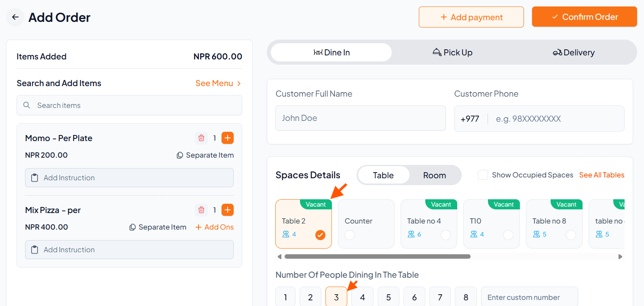Delete Momo - Per Plate using trash icon
The image size is (644, 306).
point(201,138)
